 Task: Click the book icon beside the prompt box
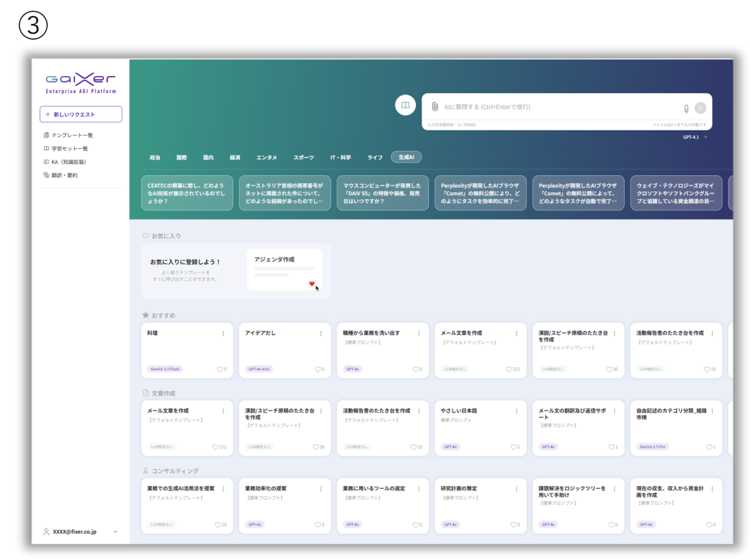405,106
